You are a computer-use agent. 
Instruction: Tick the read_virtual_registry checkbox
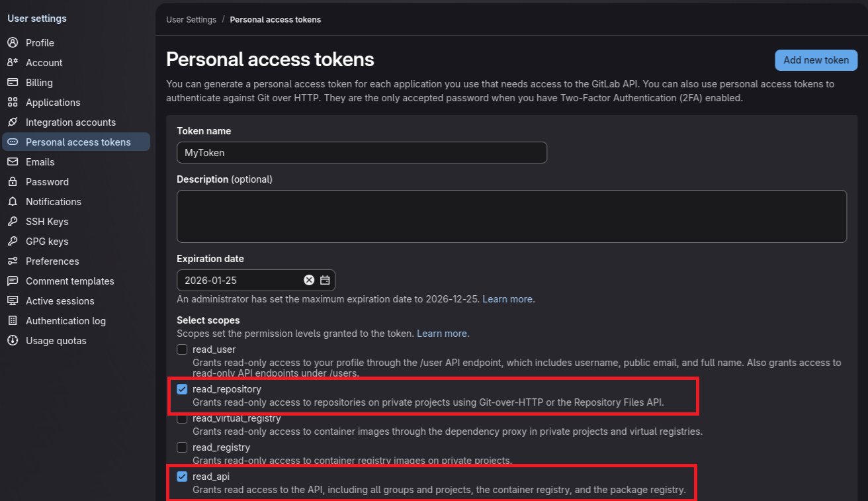point(182,418)
